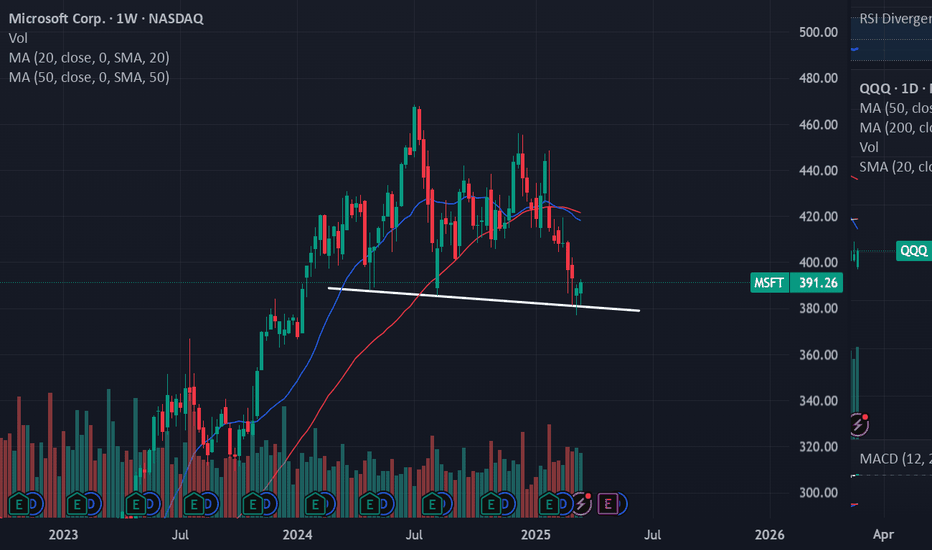This screenshot has height=550, width=932.
Task: Open the August 2024 dividend marker
Action: 449,504
